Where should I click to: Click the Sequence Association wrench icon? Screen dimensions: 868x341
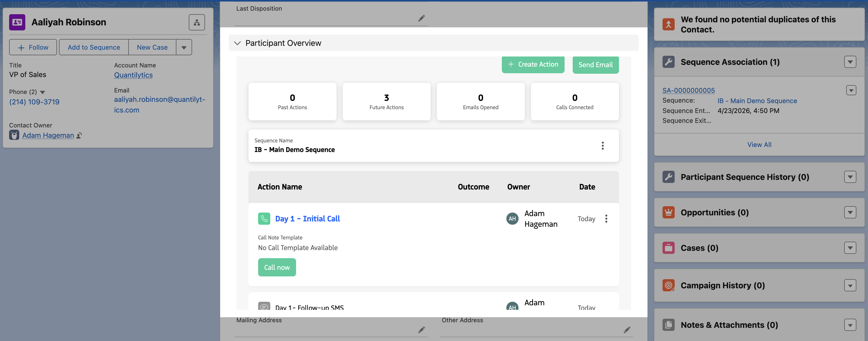click(668, 62)
